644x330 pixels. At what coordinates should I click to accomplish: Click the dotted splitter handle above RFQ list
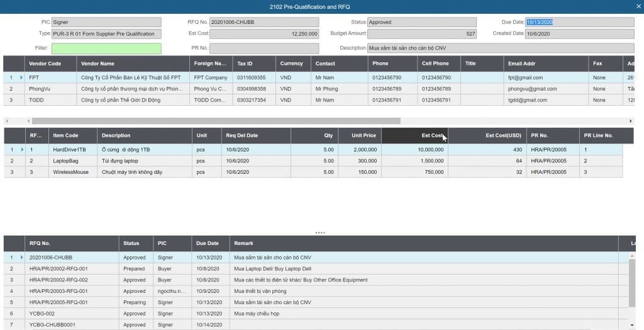320,233
